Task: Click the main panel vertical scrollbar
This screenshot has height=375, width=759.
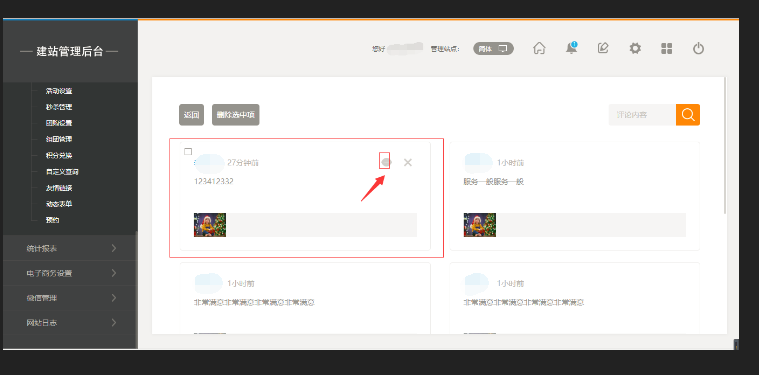Action: [725, 145]
